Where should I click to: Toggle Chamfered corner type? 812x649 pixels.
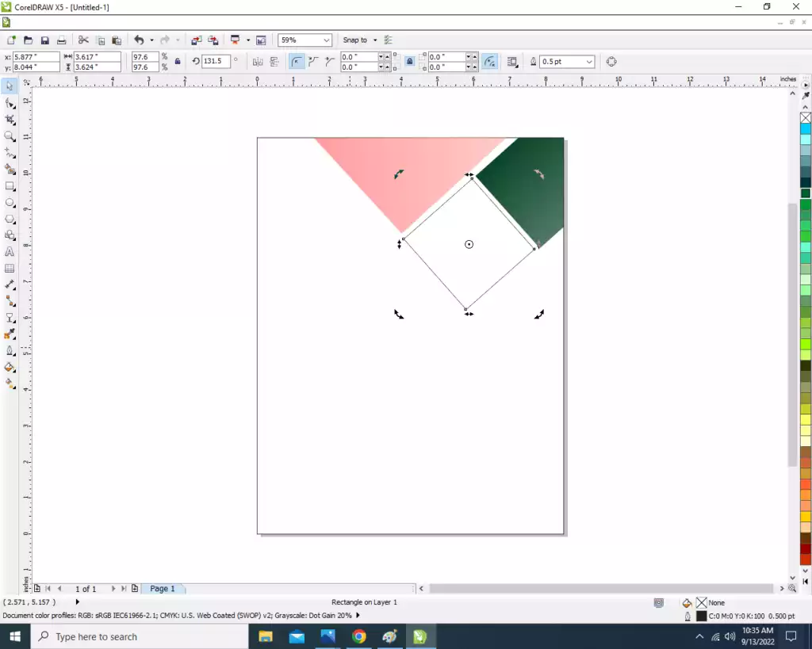[x=329, y=62]
